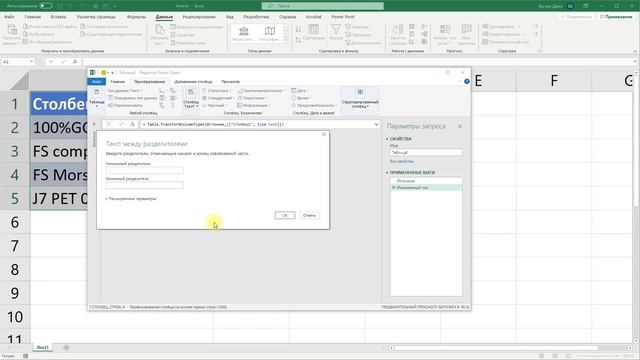
Task: Open the Добавление столбца tab in Power Query
Action: pyautogui.click(x=193, y=82)
